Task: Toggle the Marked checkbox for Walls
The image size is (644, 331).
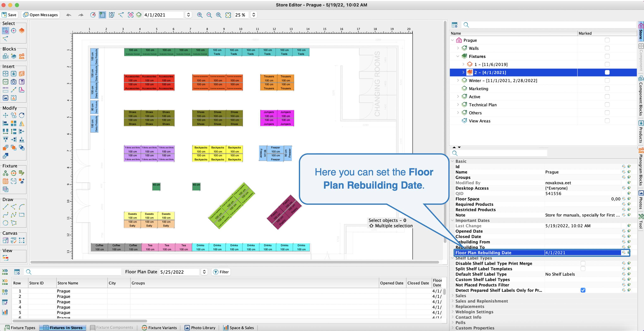Action: coord(607,48)
